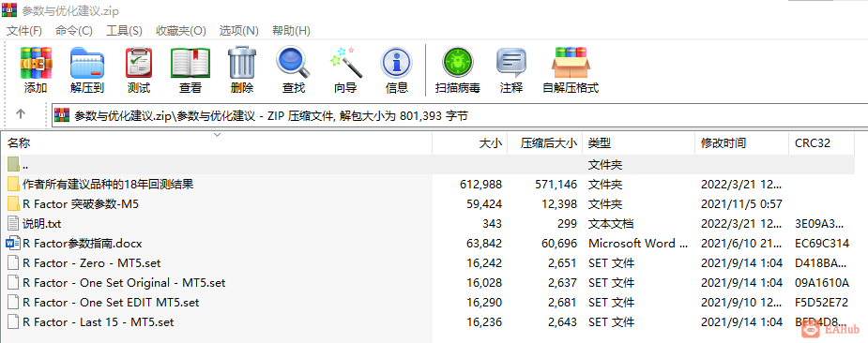Select folder name R Factor 突破参数-M5
The width and height of the screenshot is (868, 343).
81,204
